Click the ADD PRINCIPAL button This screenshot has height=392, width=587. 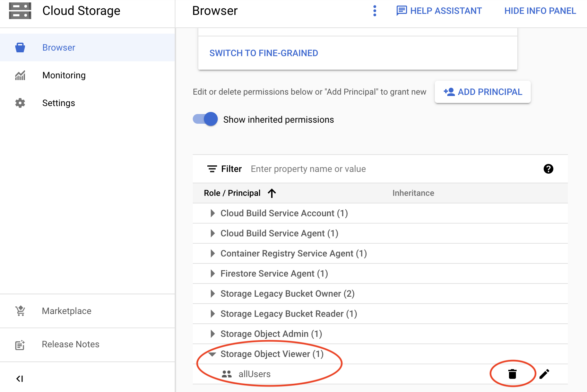483,92
